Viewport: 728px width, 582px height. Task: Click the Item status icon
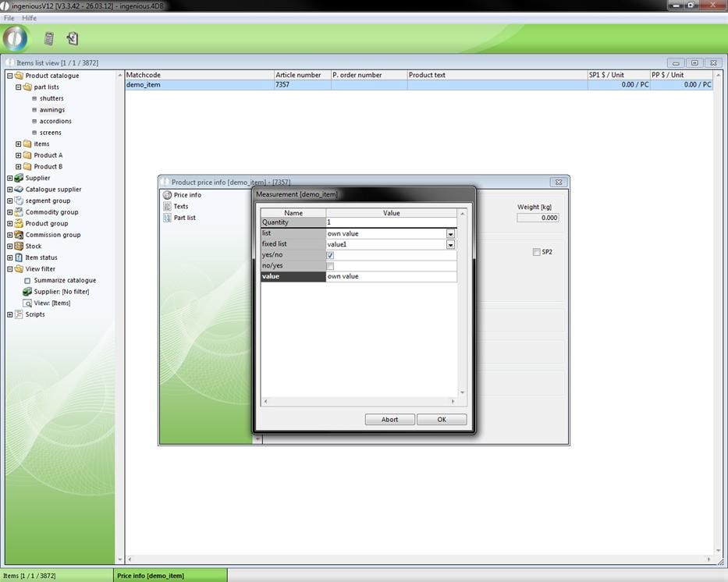pos(19,257)
